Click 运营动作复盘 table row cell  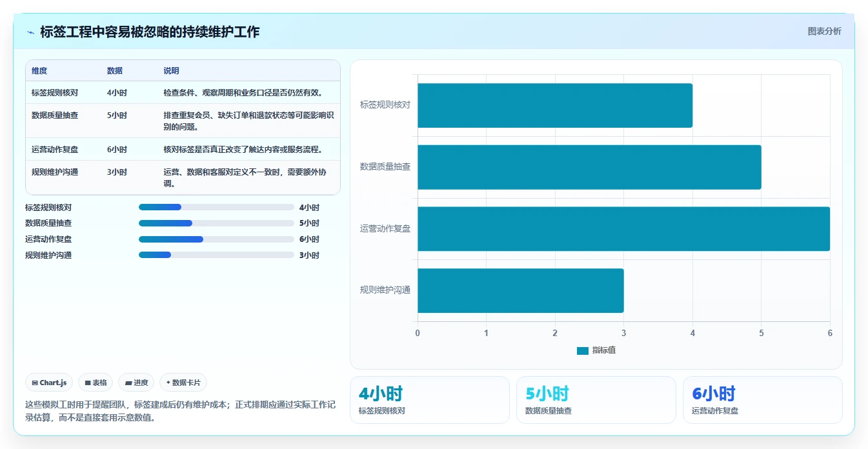click(x=55, y=149)
